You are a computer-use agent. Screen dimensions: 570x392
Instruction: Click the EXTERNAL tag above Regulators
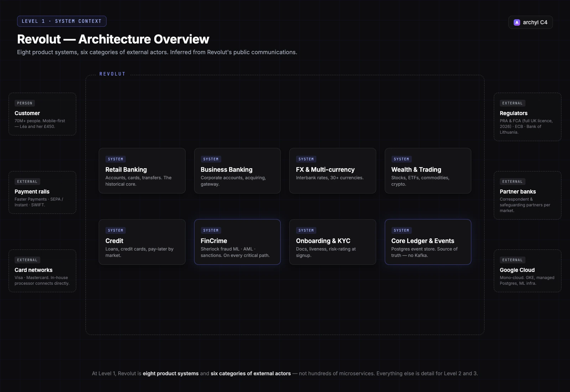point(513,103)
